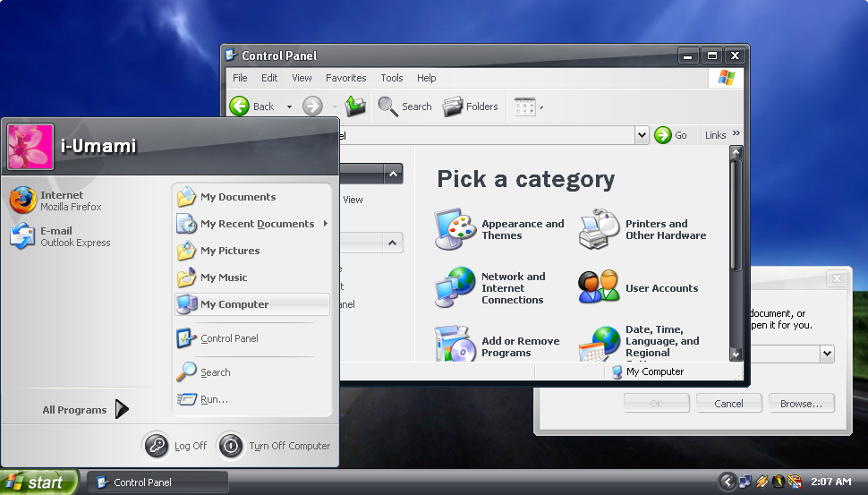Click the Start button on taskbar
The height and width of the screenshot is (495, 868).
[x=38, y=482]
